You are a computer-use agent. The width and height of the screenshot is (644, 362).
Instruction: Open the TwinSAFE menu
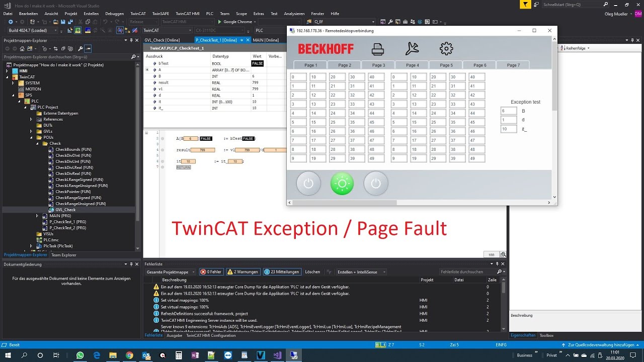[160, 14]
